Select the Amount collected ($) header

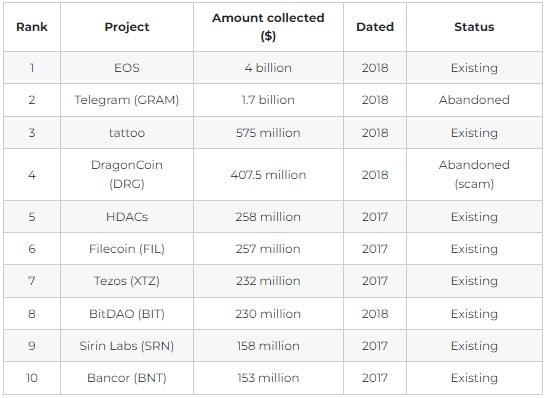(268, 27)
